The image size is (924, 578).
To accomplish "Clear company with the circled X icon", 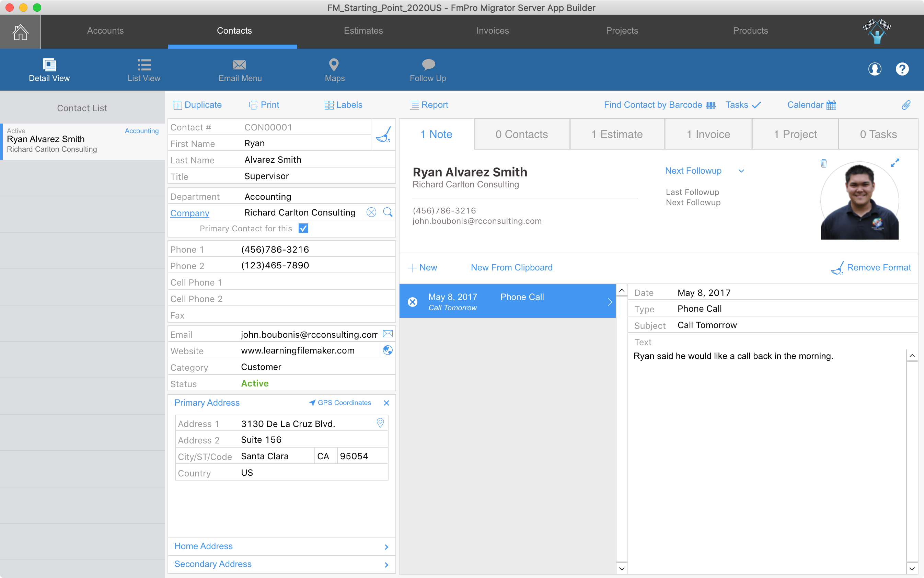I will (x=371, y=212).
